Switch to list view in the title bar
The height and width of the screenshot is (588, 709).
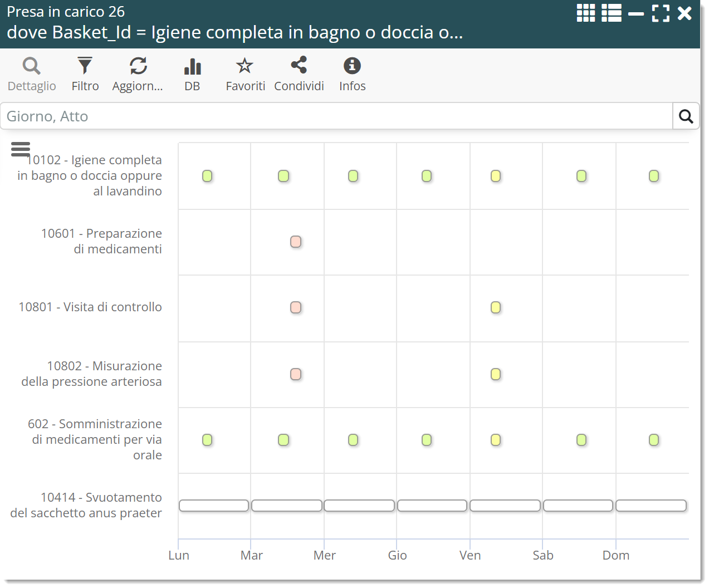coord(611,13)
